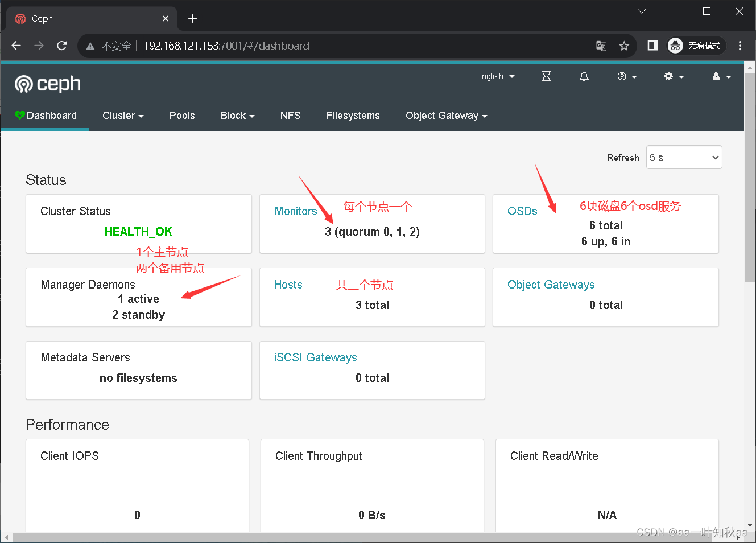Close the Ceph browser tab
Image resolution: width=756 pixels, height=543 pixels.
[166, 19]
